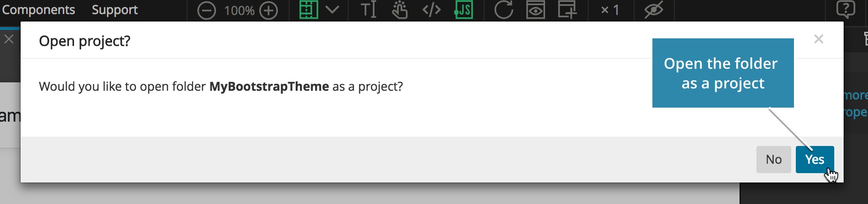Open the 100% zoom level setting
Screen dimensions: 868x204
tap(239, 10)
